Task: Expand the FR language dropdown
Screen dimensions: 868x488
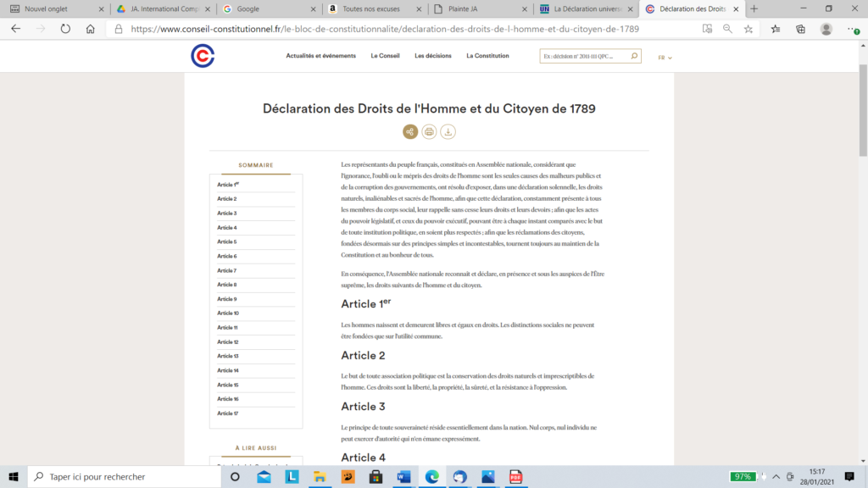Action: coord(665,58)
